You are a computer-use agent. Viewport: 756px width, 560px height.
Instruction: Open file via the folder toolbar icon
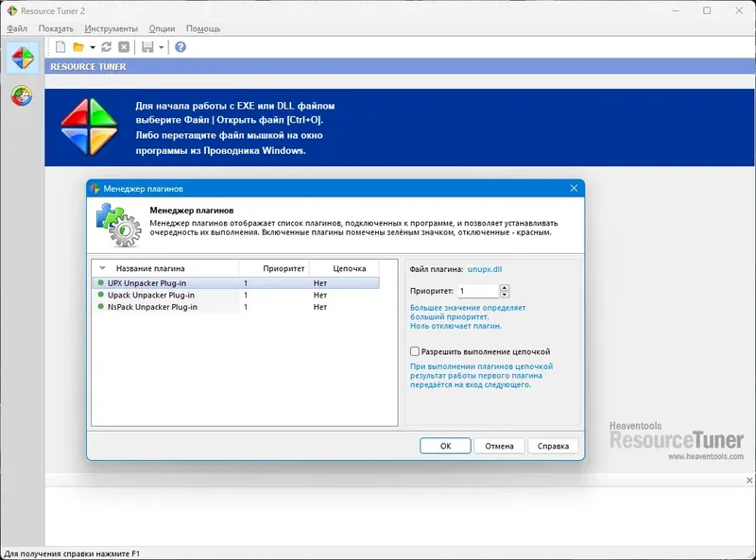pyautogui.click(x=78, y=47)
